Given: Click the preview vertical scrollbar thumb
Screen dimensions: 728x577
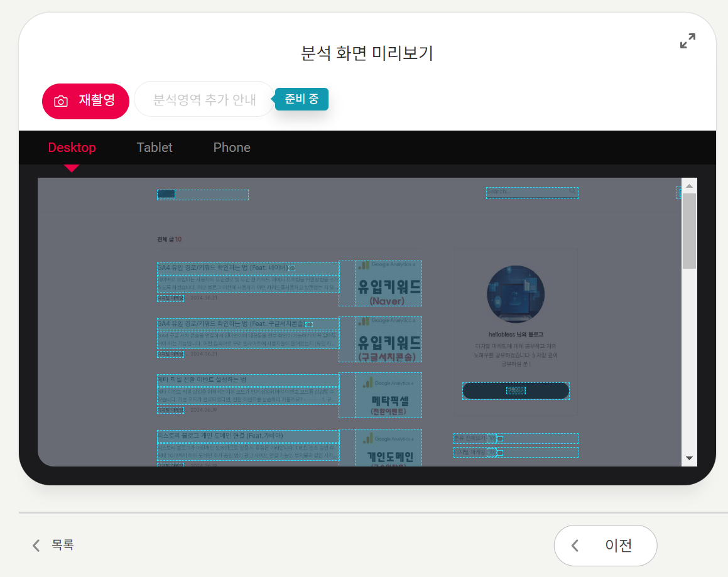Looking at the screenshot, I should click(x=689, y=230).
